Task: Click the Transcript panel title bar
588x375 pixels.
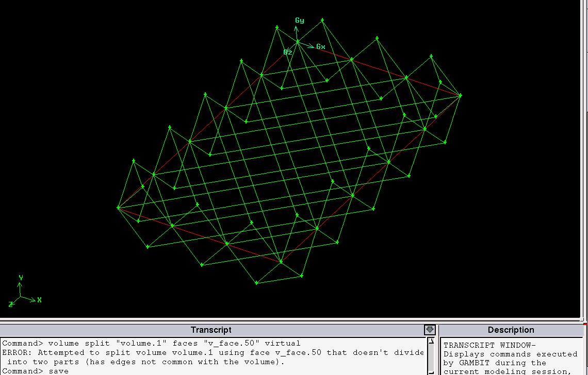Action: click(211, 330)
